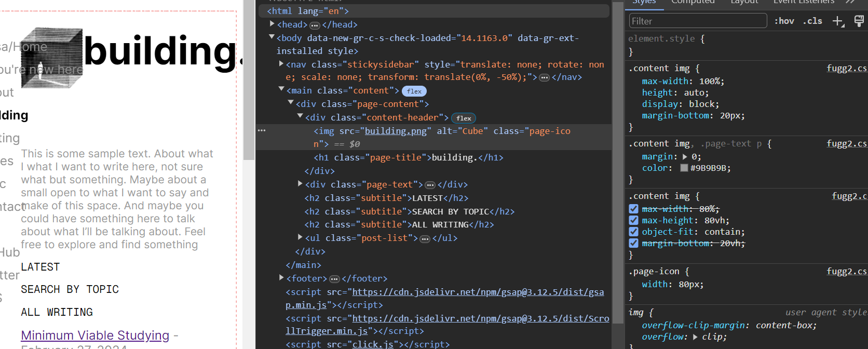The image size is (868, 349).
Task: Open the Minimum Viable Studying post link
Action: tap(95, 335)
